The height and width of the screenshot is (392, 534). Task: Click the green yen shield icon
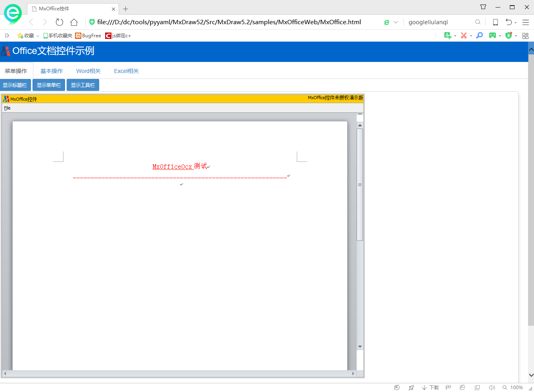(509, 35)
